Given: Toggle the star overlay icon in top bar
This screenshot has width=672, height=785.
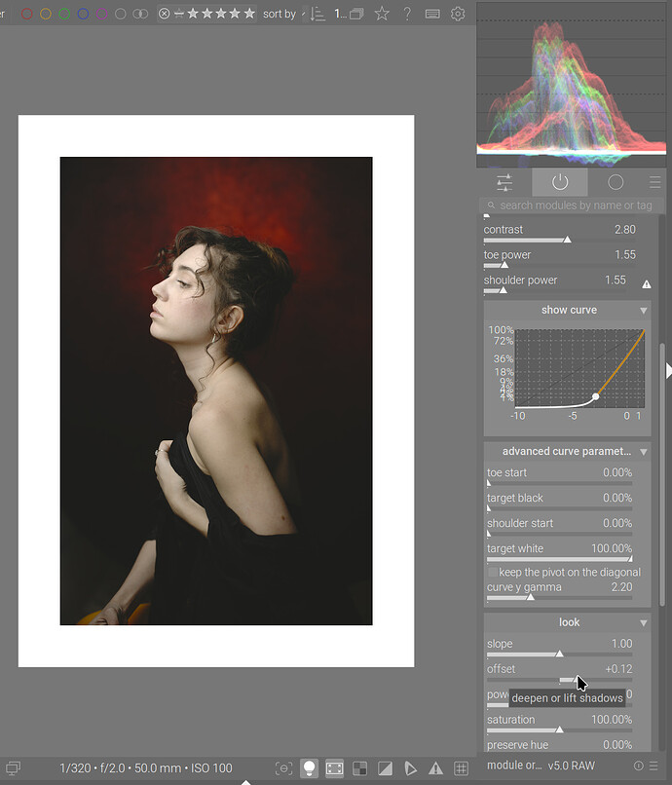Looking at the screenshot, I should click(x=382, y=14).
